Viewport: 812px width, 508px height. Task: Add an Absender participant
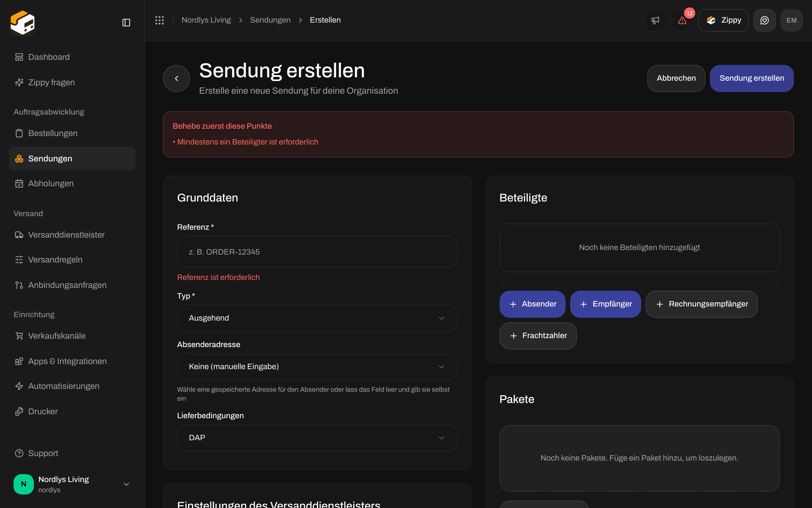(532, 304)
